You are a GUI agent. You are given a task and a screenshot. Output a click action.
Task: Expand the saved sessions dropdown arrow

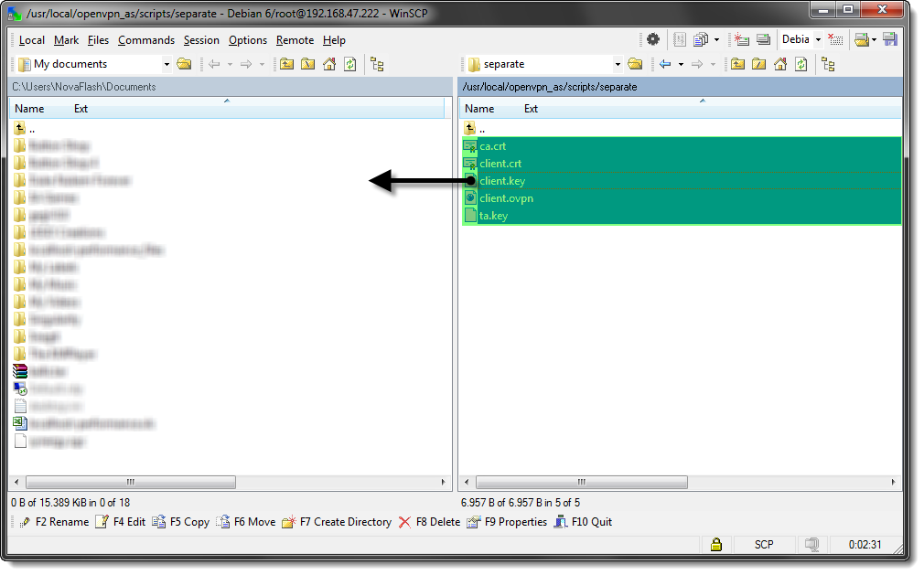[874, 40]
